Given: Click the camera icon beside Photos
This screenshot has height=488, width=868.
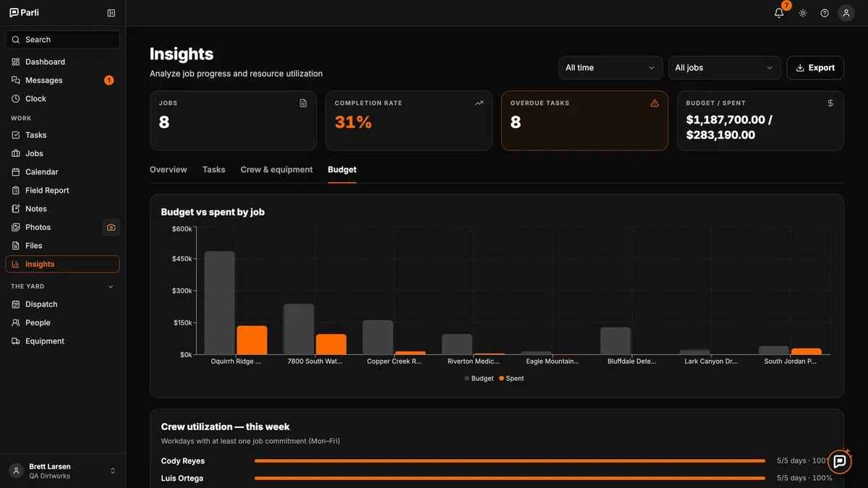Looking at the screenshot, I should (x=111, y=227).
